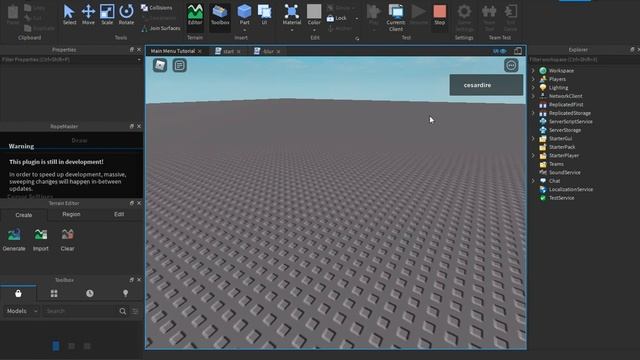The height and width of the screenshot is (360, 640).
Task: Focus the Explorer filter workspace field
Action: pos(584,60)
